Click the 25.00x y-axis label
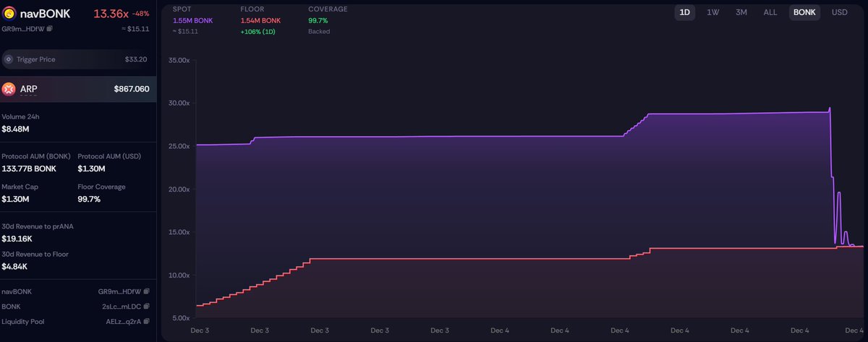 181,146
